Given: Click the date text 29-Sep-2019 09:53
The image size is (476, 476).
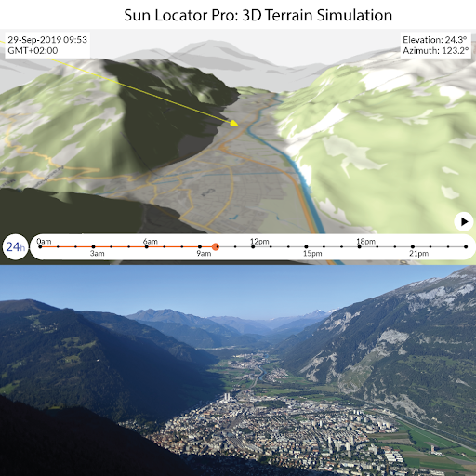Looking at the screenshot, I should point(47,40).
